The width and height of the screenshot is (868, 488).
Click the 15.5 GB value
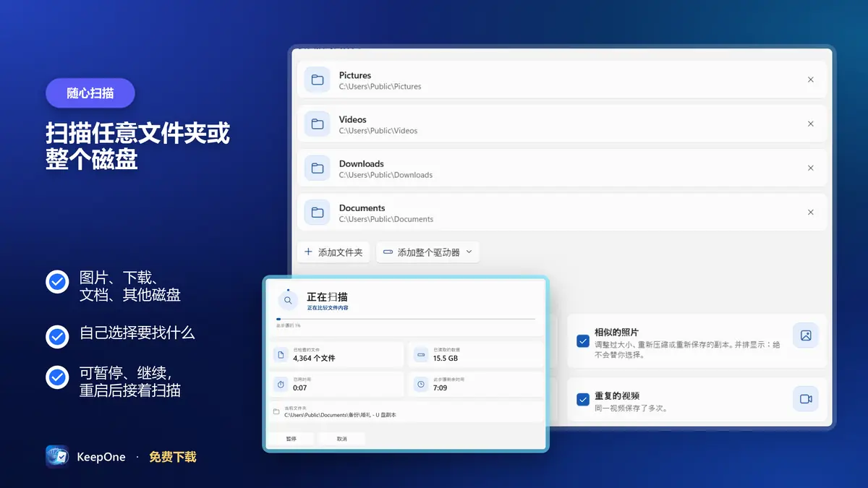(445, 359)
